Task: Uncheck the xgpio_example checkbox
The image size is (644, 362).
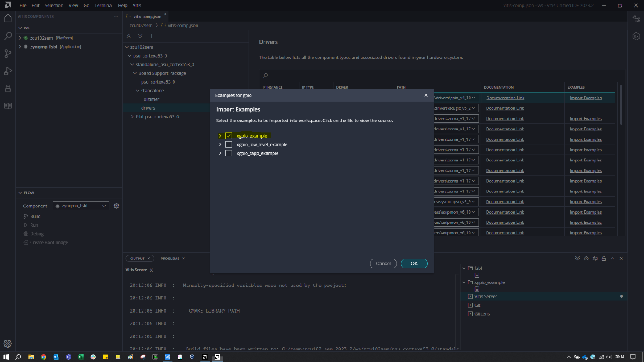Action: [x=228, y=136]
